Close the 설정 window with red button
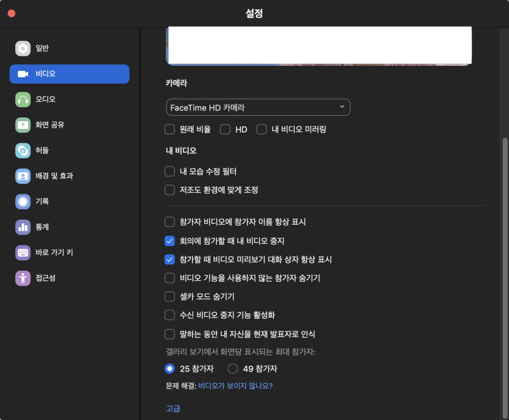 [x=11, y=13]
